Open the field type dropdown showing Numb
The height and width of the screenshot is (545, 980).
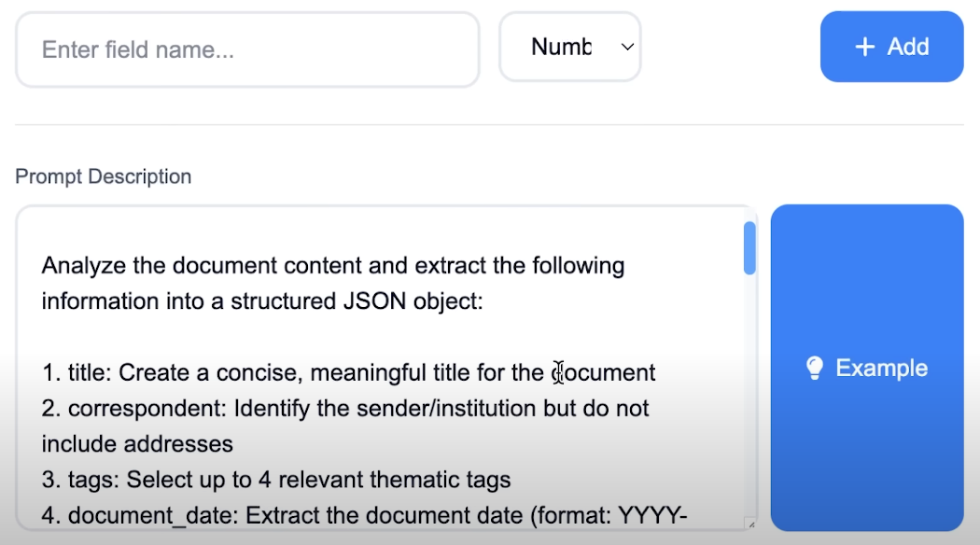570,47
